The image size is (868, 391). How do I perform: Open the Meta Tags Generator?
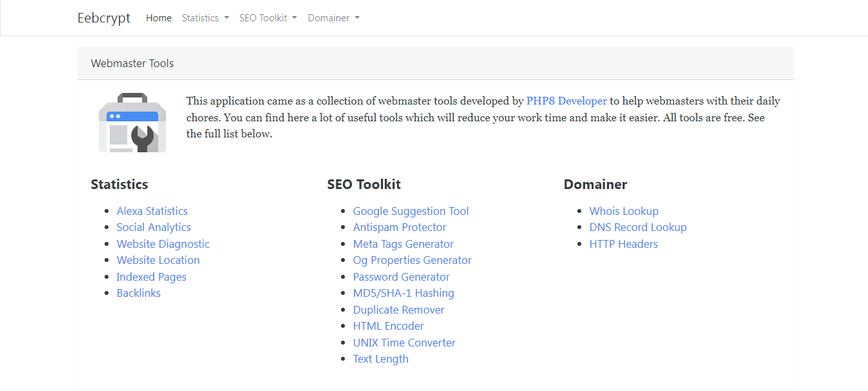pyautogui.click(x=403, y=244)
